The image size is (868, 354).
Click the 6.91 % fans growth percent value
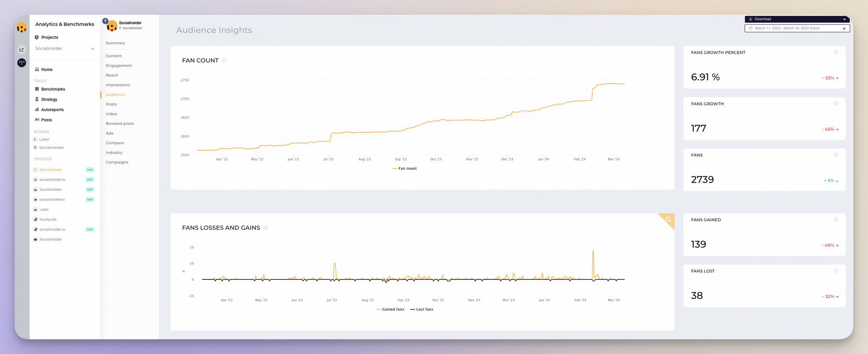point(705,77)
